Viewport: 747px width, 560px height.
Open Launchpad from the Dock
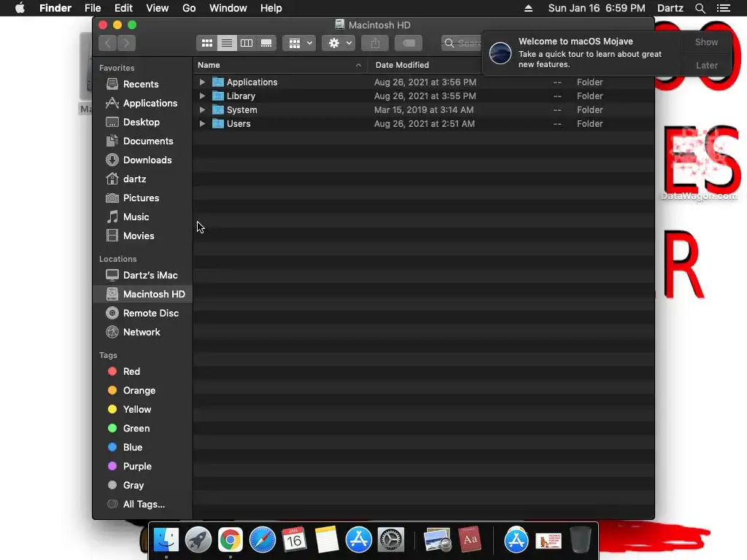(x=198, y=540)
